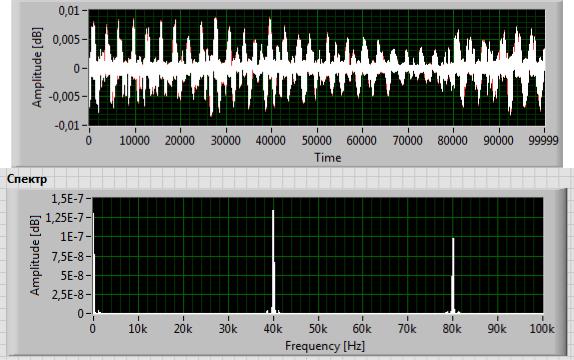This screenshot has width=574, height=360.
Task: Click the "-0,005" amplitude tick label
Action: [64, 97]
